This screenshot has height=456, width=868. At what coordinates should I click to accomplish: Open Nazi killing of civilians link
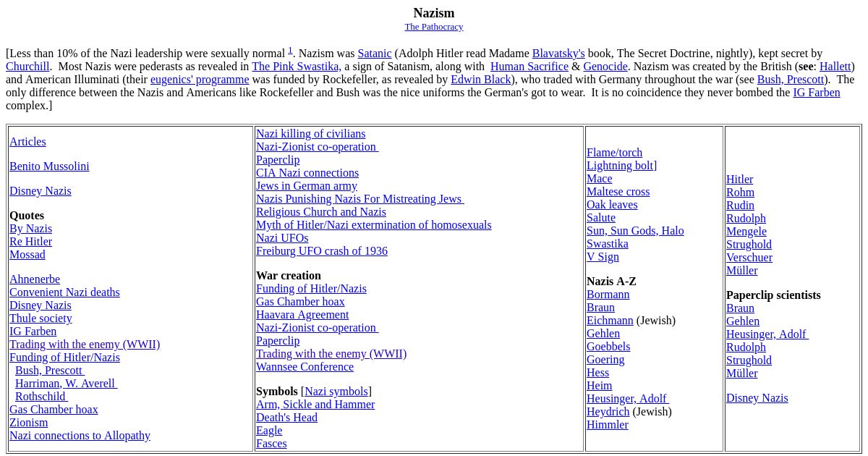310,134
